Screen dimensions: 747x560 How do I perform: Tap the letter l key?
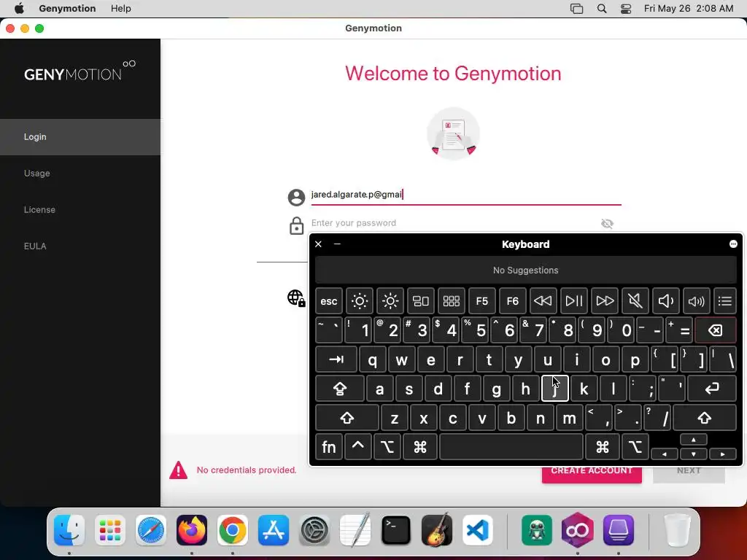(x=613, y=389)
